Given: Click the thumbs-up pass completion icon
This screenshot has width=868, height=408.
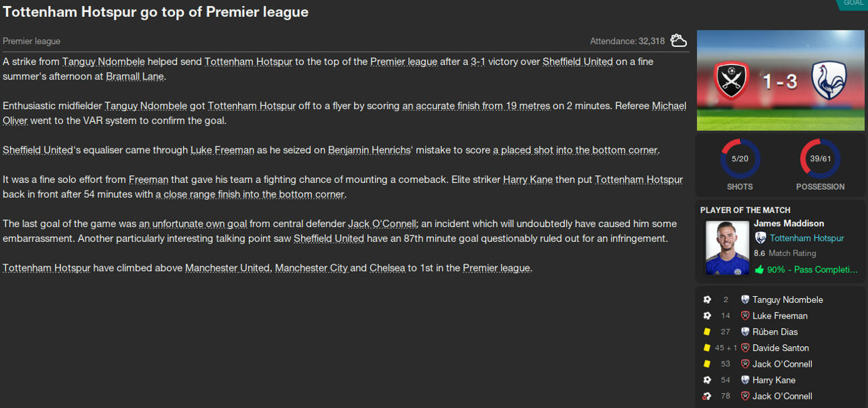Looking at the screenshot, I should pyautogui.click(x=759, y=270).
